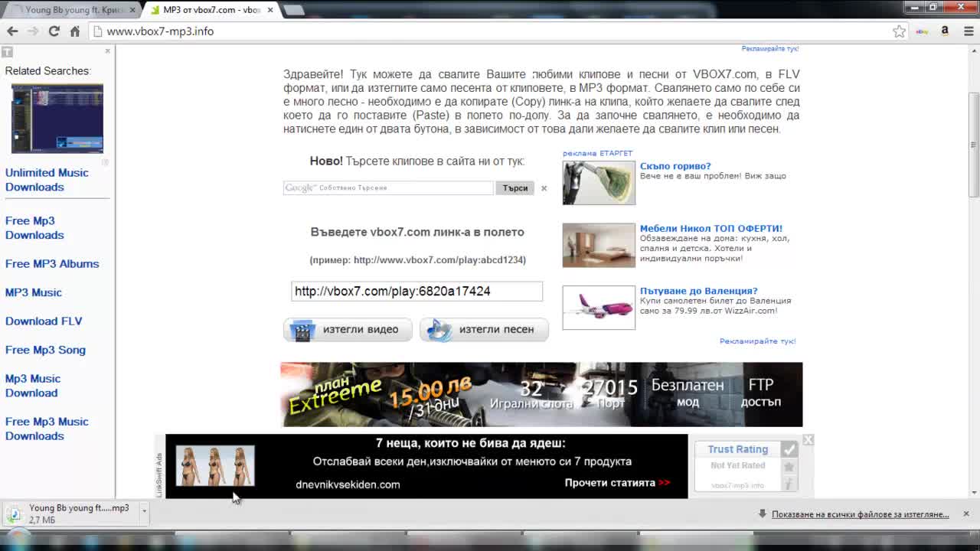Open the Free Mp3 Song link

tap(45, 350)
